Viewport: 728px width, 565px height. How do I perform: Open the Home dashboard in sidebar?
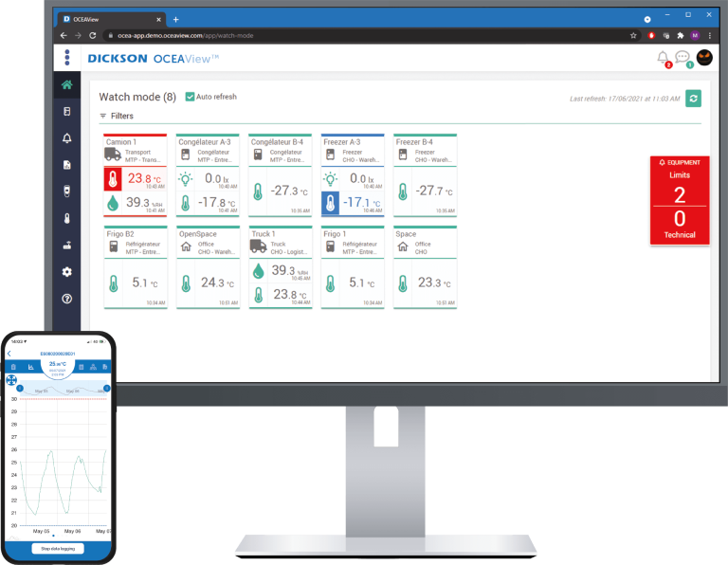(66, 84)
